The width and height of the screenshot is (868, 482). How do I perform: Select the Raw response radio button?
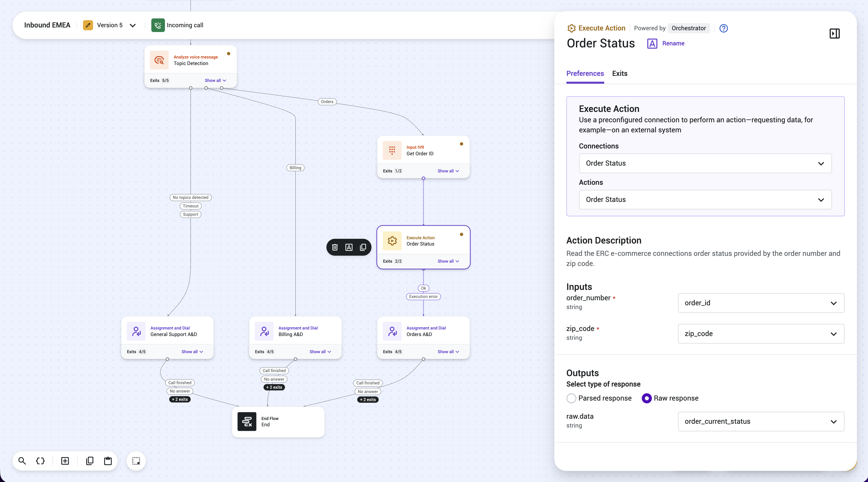tap(647, 398)
